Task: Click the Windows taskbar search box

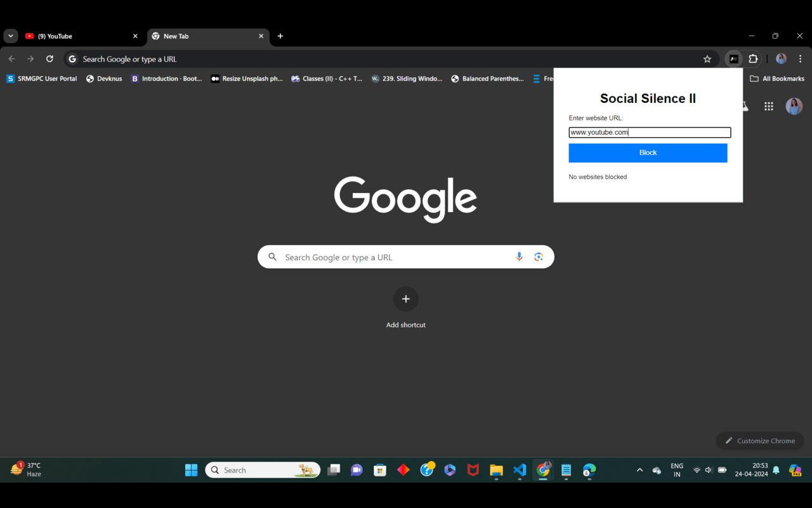Action: [x=263, y=470]
